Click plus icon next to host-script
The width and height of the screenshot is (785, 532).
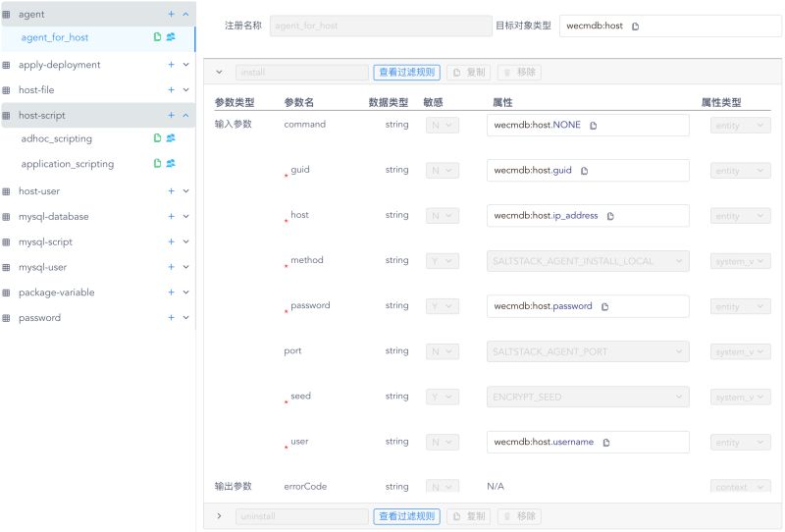(x=171, y=115)
